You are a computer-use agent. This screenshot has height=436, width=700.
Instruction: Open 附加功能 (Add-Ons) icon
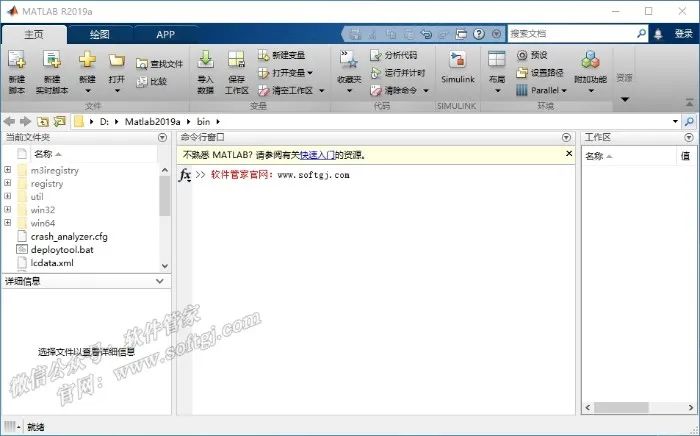pos(590,60)
